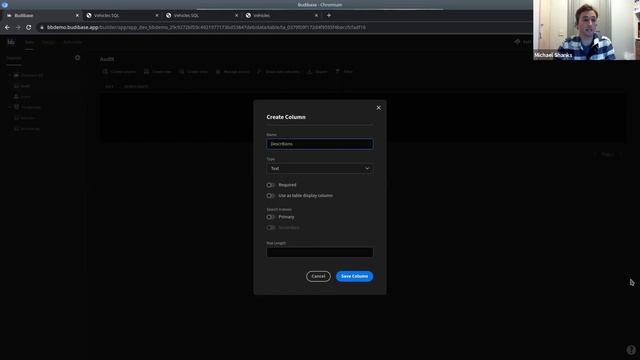This screenshot has width=640, height=360.
Task: Click the Save Column button
Action: coord(354,276)
